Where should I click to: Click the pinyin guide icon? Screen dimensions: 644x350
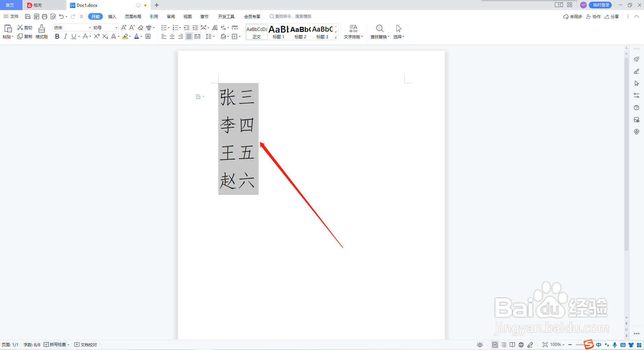(x=149, y=28)
